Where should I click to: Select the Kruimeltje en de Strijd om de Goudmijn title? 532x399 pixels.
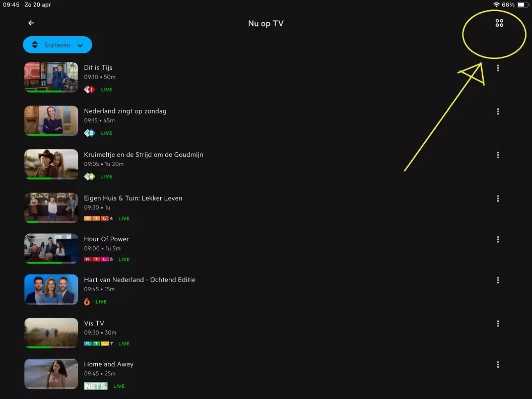coord(144,155)
